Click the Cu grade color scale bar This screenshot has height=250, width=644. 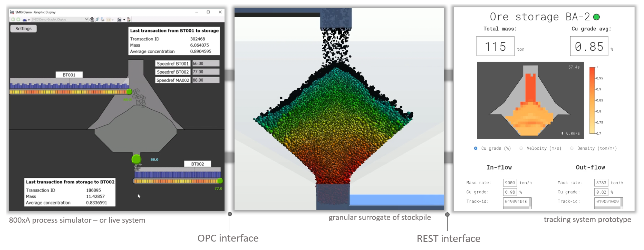coord(592,100)
